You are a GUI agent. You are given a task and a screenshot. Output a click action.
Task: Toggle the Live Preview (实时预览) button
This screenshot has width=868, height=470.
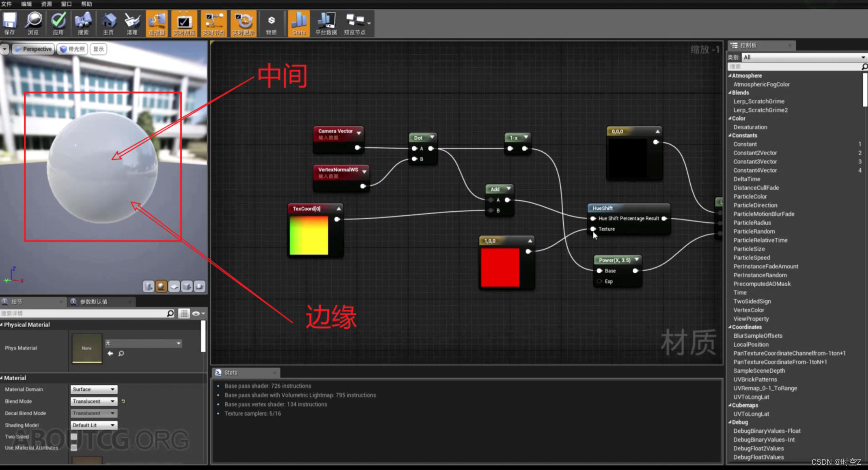[x=184, y=24]
